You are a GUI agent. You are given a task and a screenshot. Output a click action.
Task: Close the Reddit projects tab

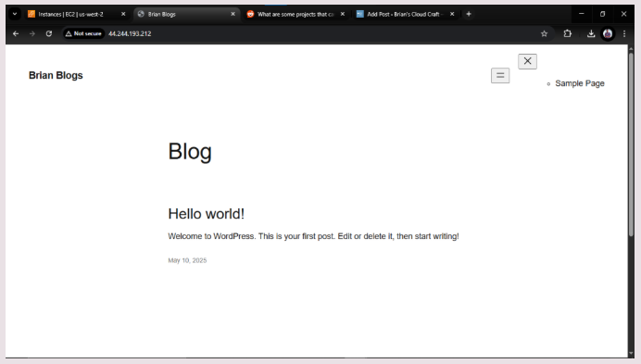point(343,14)
